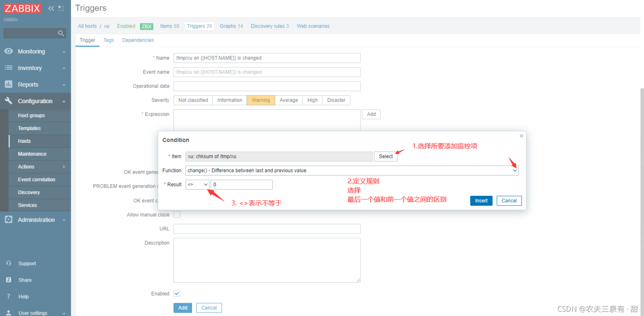Click the Reports chart icon
This screenshot has width=644, height=316.
[x=9, y=84]
